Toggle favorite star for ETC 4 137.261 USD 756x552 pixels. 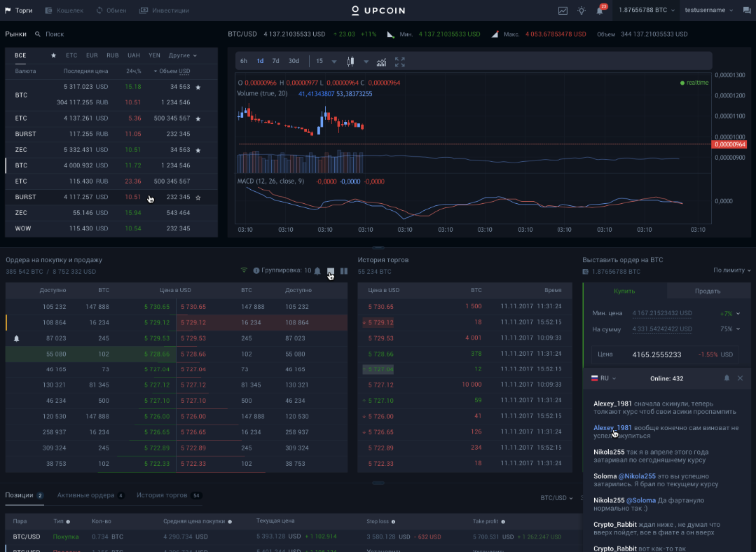pos(198,118)
